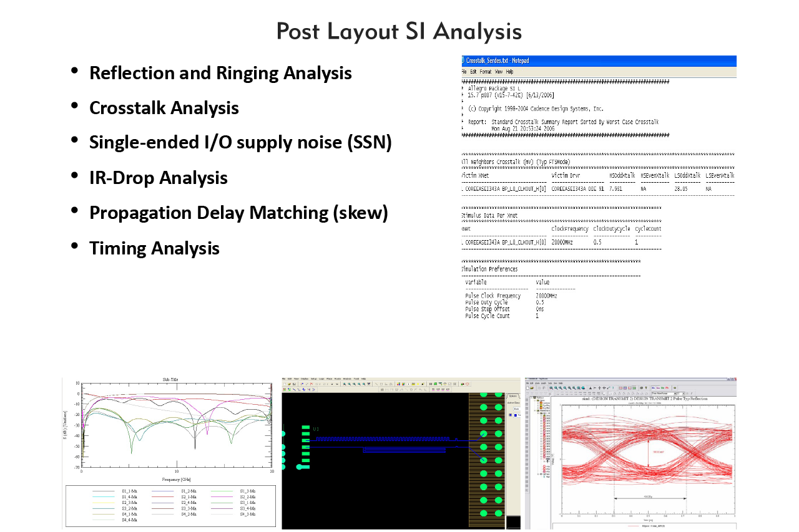799x532 pixels.
Task: Click the S1_3-Ma legend entry
Action: click(x=248, y=491)
